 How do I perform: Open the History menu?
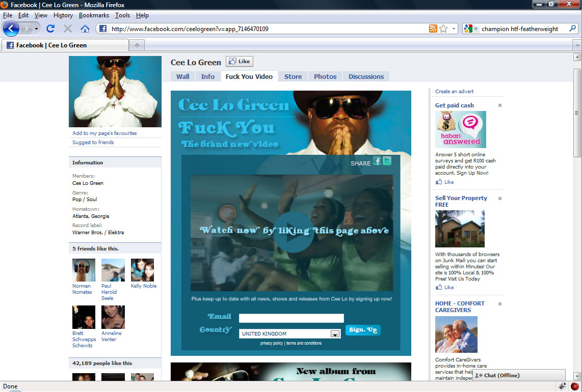coord(63,15)
